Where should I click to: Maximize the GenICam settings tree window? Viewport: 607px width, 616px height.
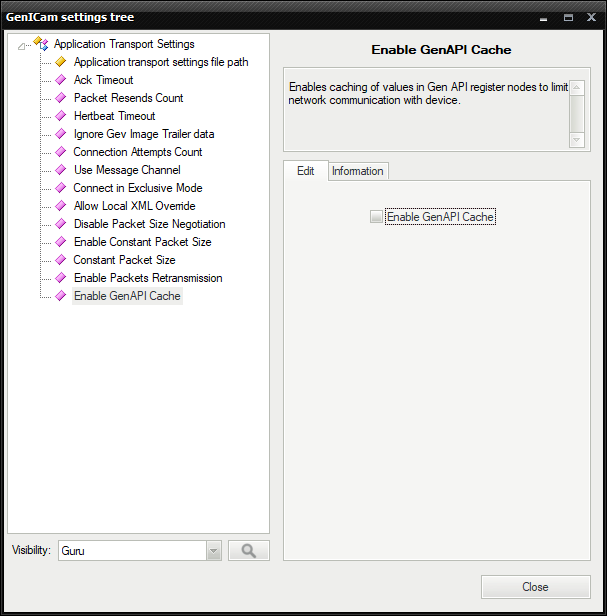click(x=568, y=18)
